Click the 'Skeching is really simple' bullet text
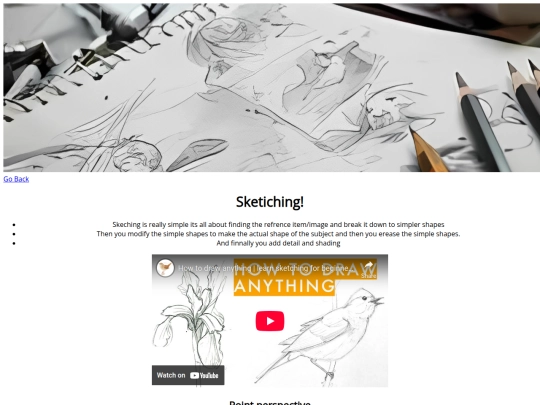The image size is (540, 405). coord(278,225)
